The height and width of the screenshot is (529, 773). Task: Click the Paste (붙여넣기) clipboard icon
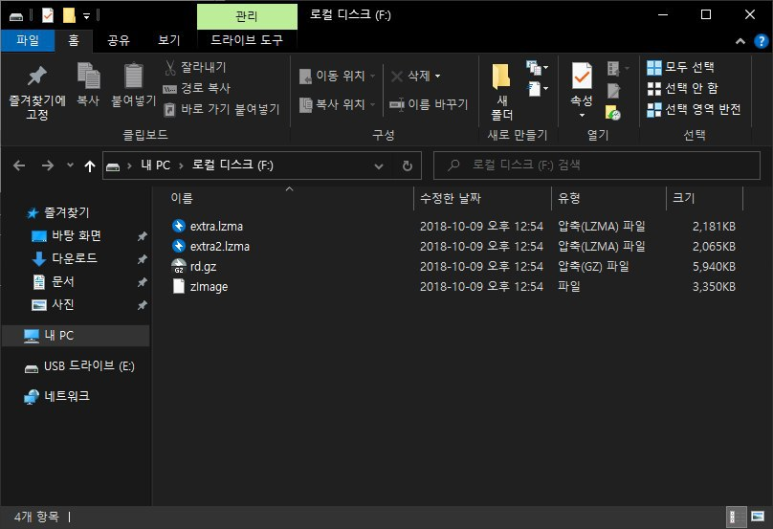click(133, 76)
